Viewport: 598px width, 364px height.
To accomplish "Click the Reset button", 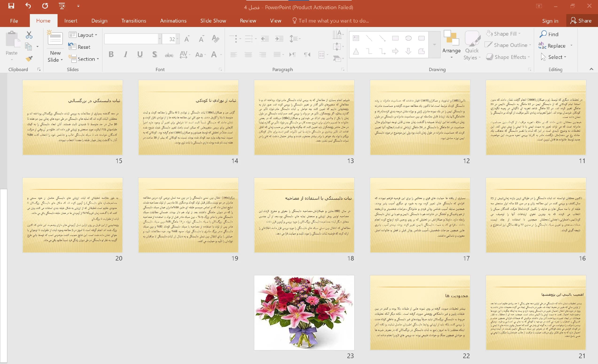I will point(79,47).
